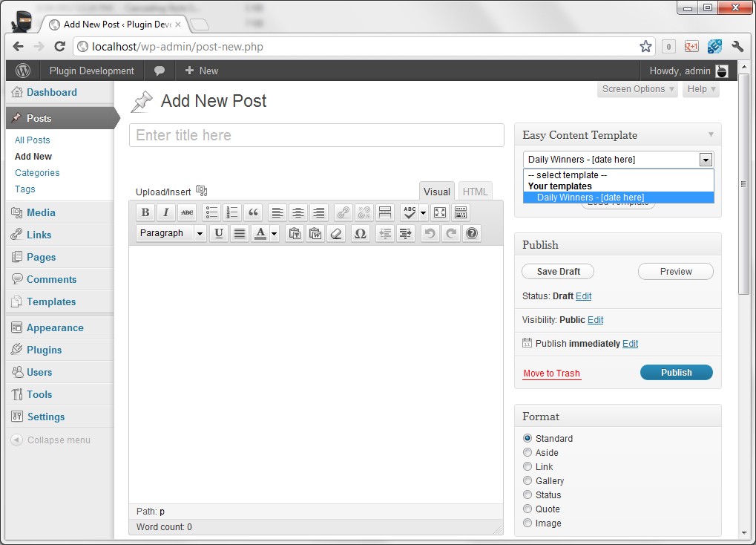Apply italic formatting to text
This screenshot has width=756, height=545.
click(166, 212)
